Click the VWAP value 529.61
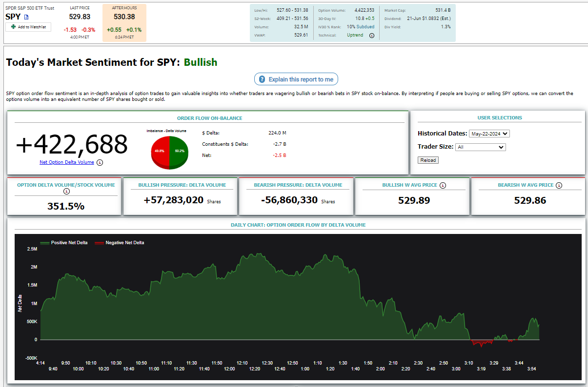Viewport: 588px width, 387px height. coord(301,35)
